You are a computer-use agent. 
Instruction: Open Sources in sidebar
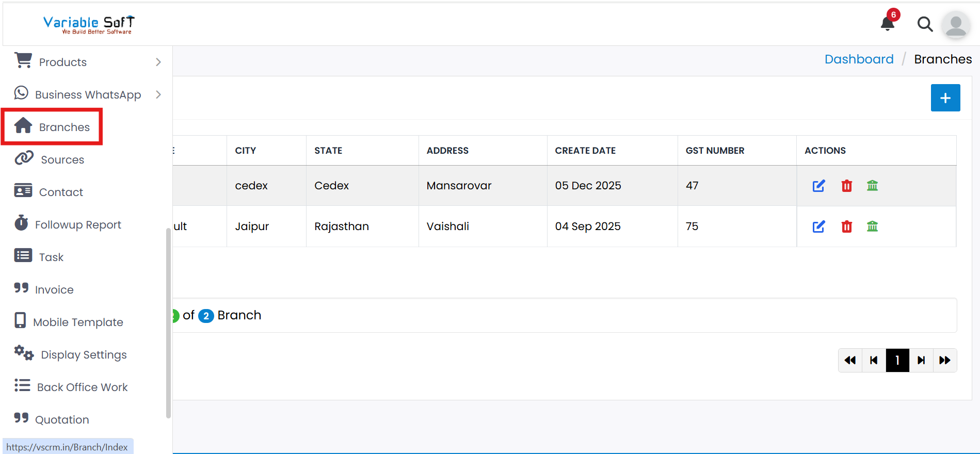tap(62, 159)
